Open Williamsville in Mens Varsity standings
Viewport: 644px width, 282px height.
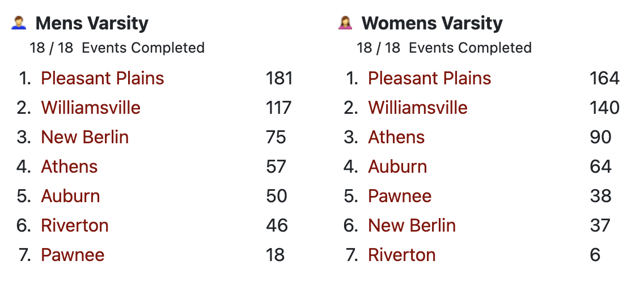coord(91,108)
